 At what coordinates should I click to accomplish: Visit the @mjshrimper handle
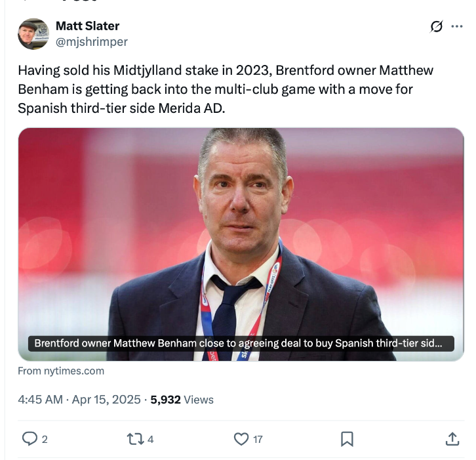(x=91, y=41)
